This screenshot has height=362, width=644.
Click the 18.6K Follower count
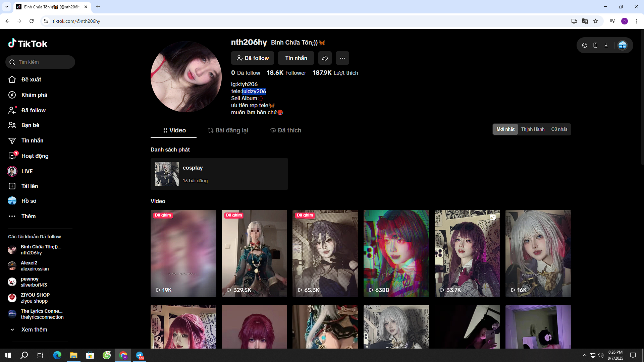tap(286, 73)
